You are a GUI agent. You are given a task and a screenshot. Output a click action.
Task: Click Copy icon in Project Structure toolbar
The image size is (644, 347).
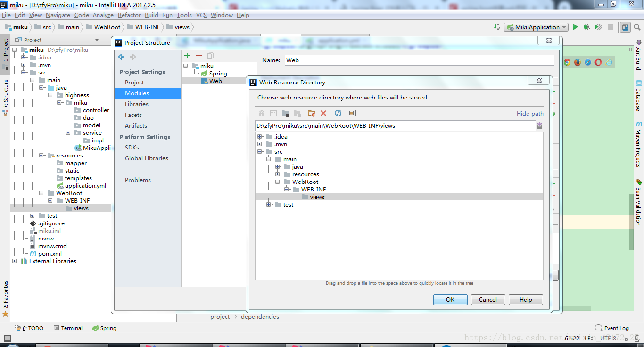tap(211, 56)
